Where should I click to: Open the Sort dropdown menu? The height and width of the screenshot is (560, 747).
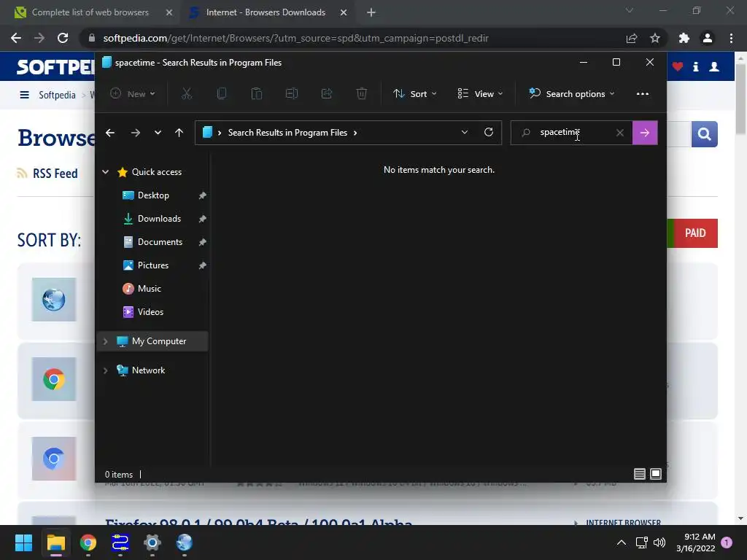(415, 94)
